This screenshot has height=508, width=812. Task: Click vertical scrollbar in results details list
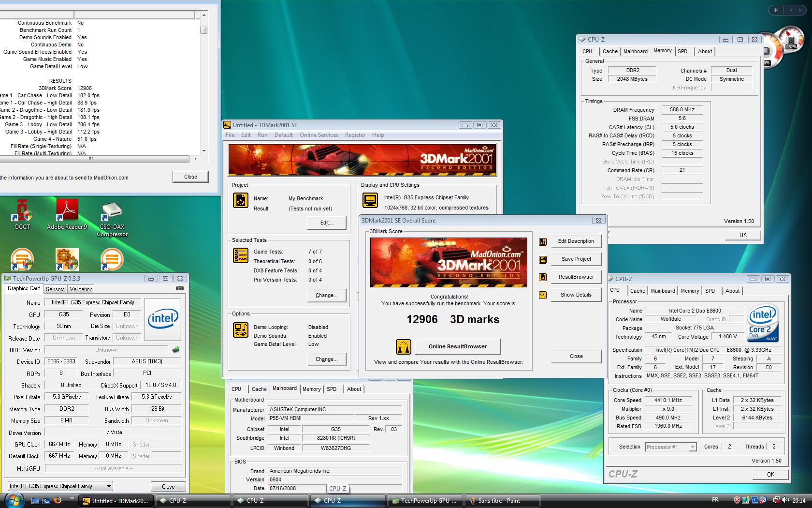click(204, 82)
